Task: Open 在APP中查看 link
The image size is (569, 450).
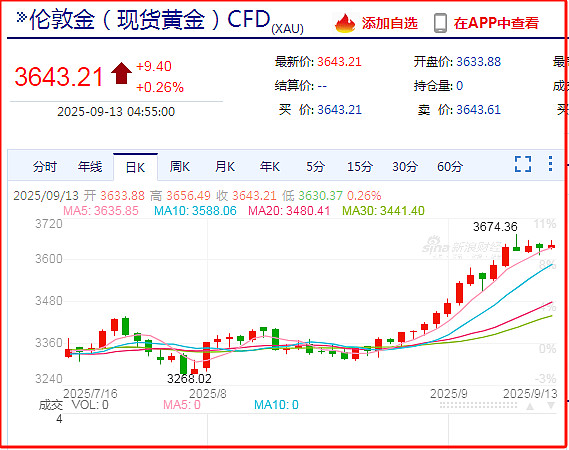Action: [x=496, y=23]
